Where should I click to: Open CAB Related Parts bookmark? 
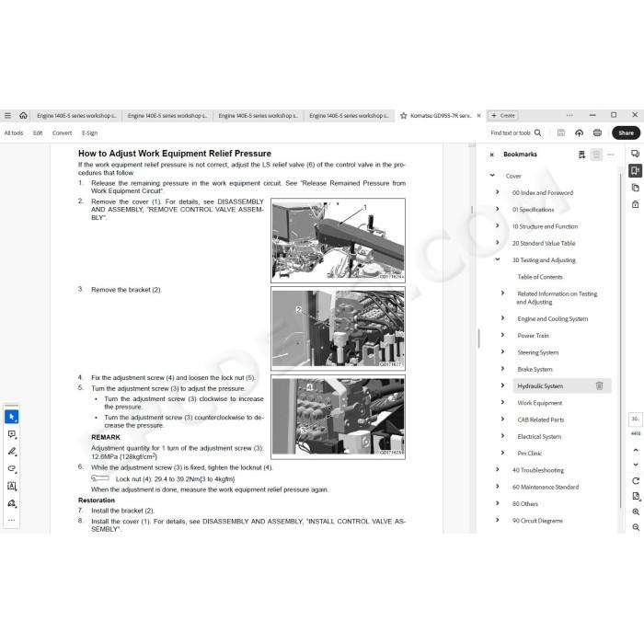pos(541,420)
